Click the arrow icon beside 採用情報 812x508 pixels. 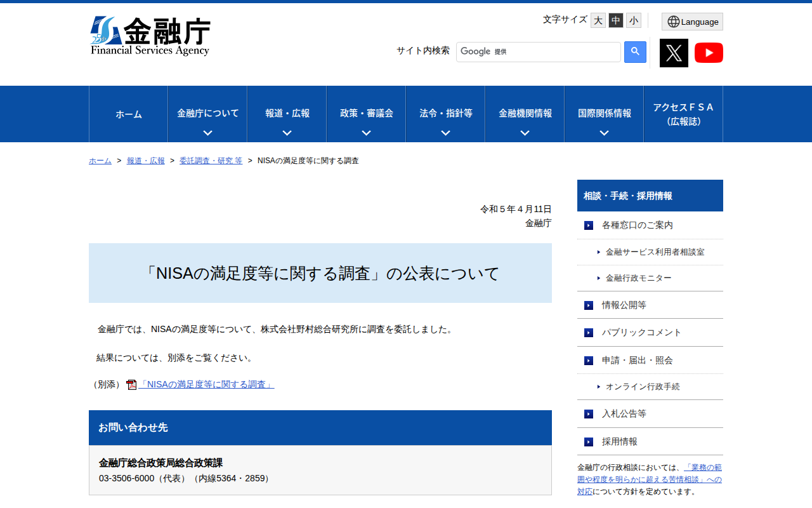point(587,441)
